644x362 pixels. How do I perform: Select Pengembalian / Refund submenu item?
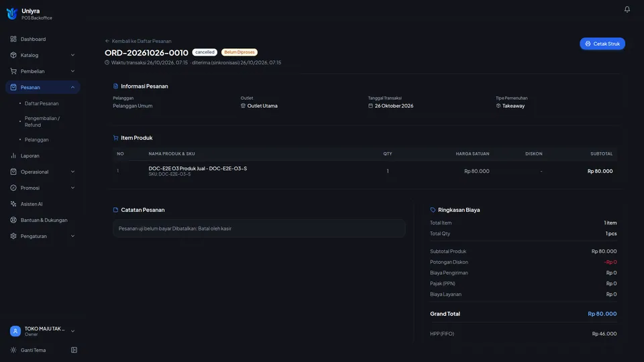point(42,121)
